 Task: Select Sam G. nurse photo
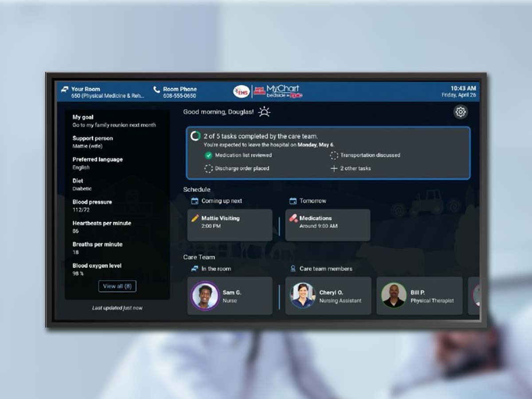(205, 296)
